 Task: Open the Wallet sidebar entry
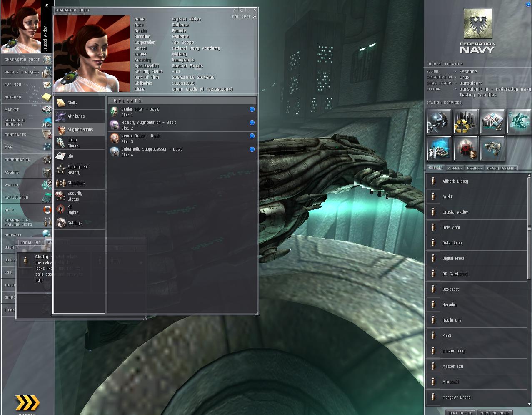pyautogui.click(x=27, y=185)
